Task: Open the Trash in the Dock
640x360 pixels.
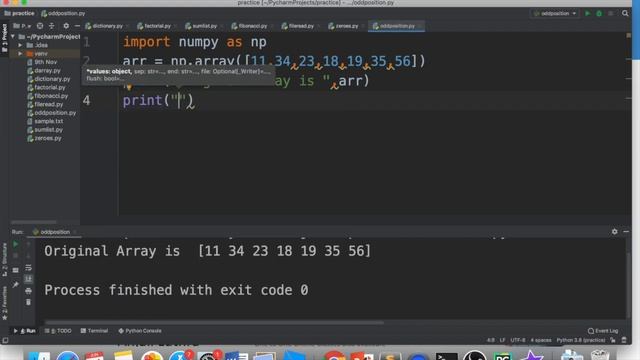Action: 600,355
